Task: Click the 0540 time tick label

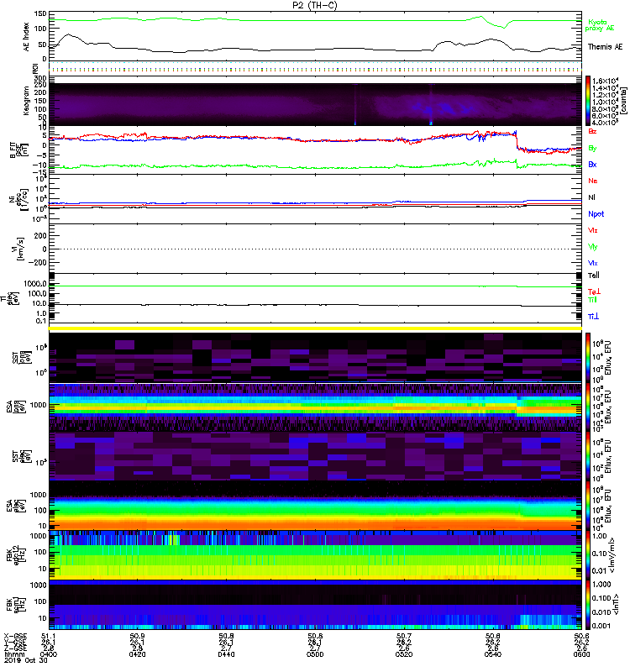Action: [493, 654]
